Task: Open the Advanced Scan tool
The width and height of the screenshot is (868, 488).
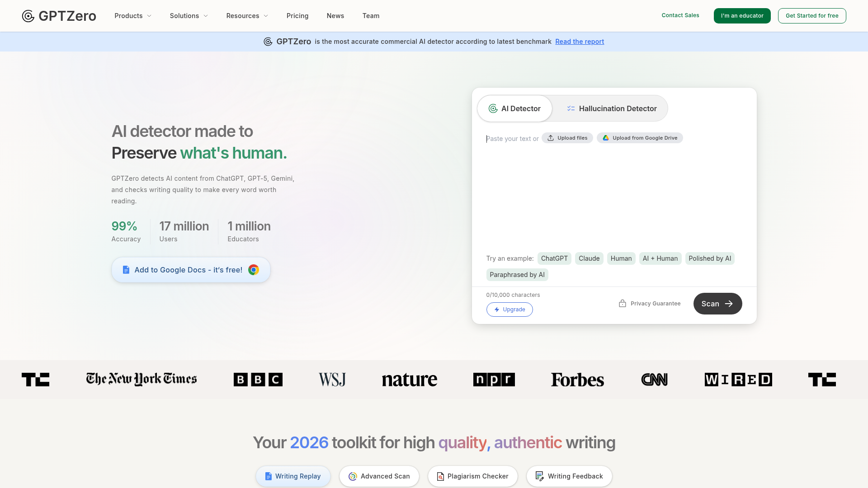Action: pyautogui.click(x=379, y=476)
